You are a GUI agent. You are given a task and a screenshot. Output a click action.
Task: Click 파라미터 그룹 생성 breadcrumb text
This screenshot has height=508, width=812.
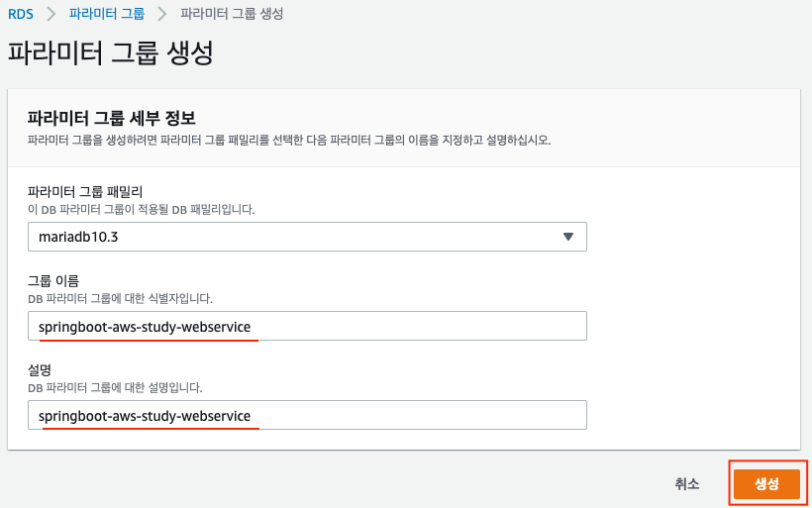(x=232, y=14)
